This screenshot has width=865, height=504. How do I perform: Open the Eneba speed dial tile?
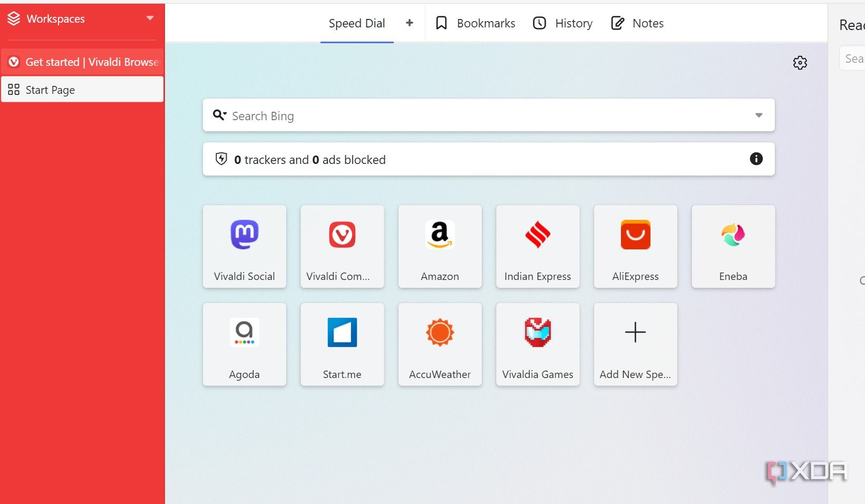[x=733, y=246]
